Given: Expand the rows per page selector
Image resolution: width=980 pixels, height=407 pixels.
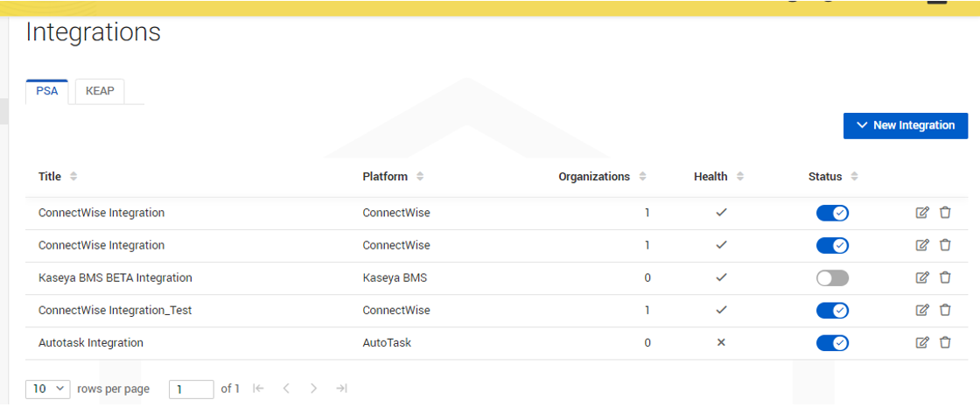Looking at the screenshot, I should [x=48, y=389].
